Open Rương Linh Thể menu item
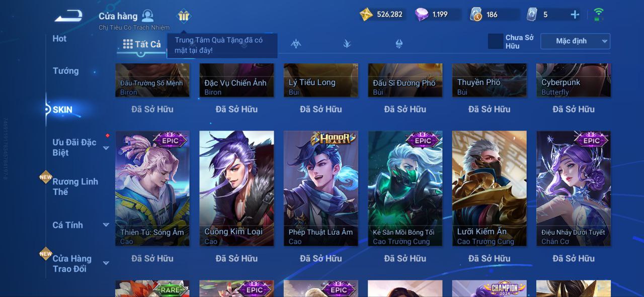The height and width of the screenshot is (297, 644). 75,186
